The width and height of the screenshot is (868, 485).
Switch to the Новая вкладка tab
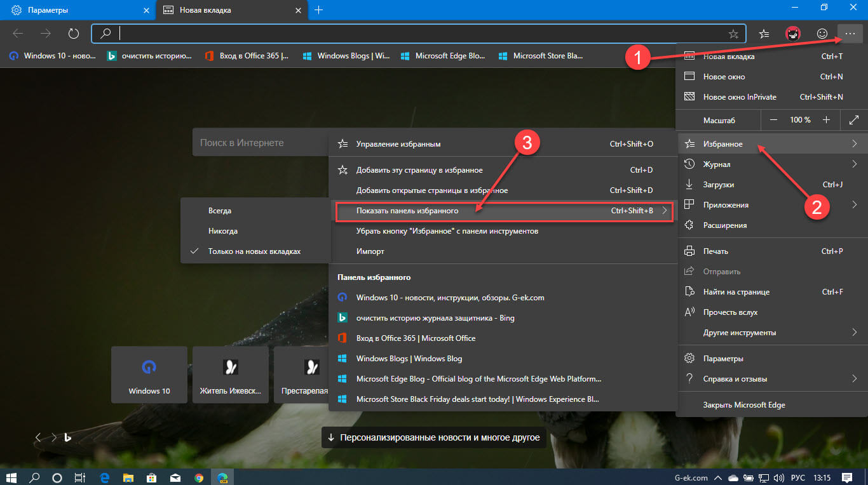pos(231,10)
